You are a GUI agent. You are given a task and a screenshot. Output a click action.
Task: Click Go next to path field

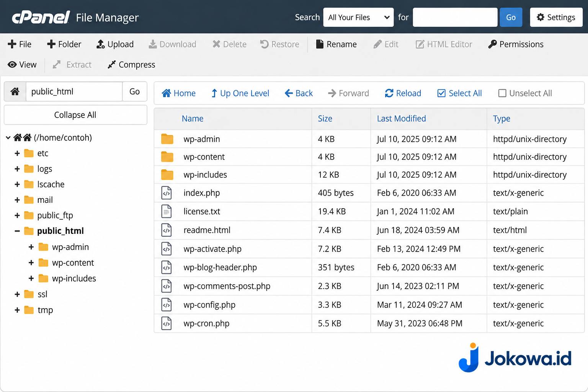pyautogui.click(x=134, y=91)
